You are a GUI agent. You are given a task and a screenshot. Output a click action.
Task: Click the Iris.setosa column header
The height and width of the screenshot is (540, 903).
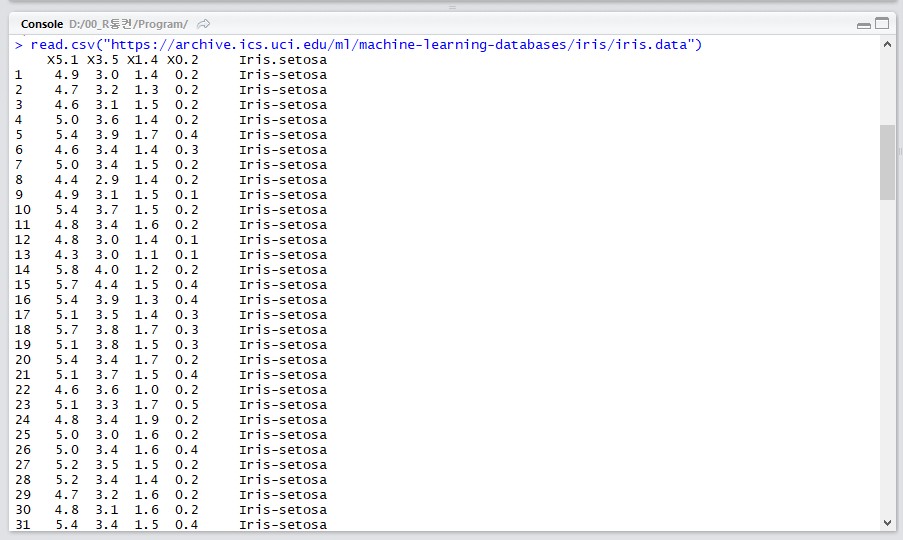point(283,60)
